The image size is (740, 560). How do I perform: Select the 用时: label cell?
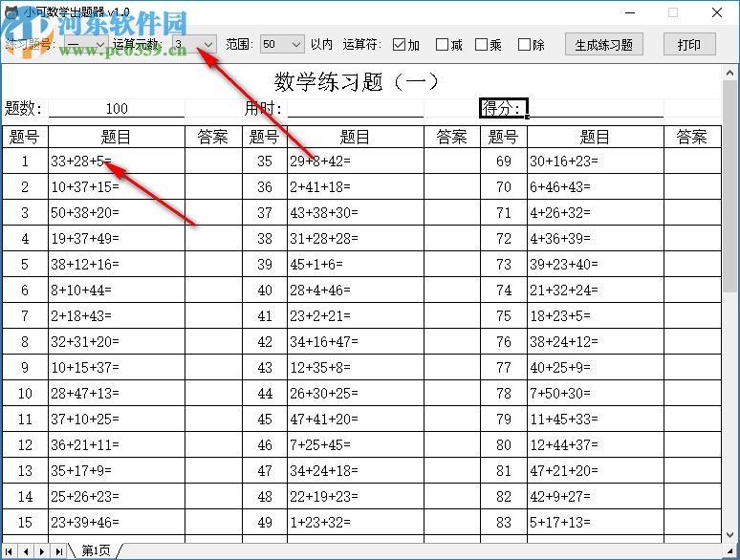click(x=264, y=109)
